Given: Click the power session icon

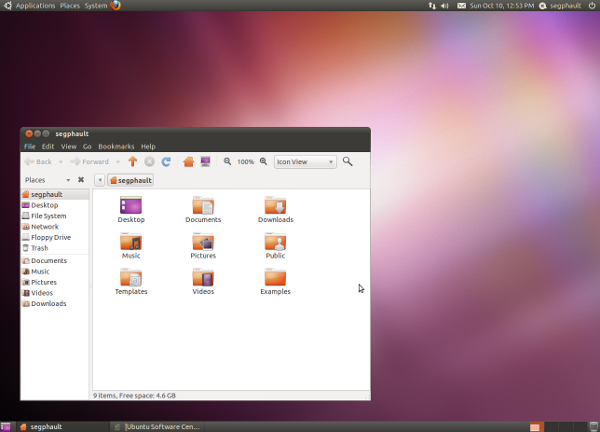Looking at the screenshot, I should click(592, 5).
